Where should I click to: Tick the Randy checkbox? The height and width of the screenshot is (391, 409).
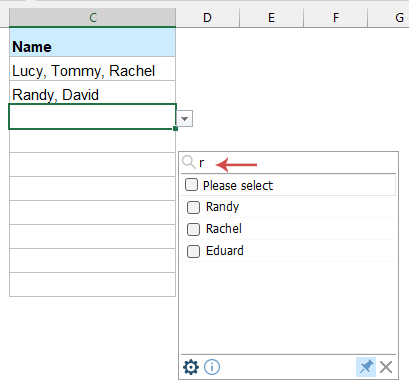(x=193, y=207)
